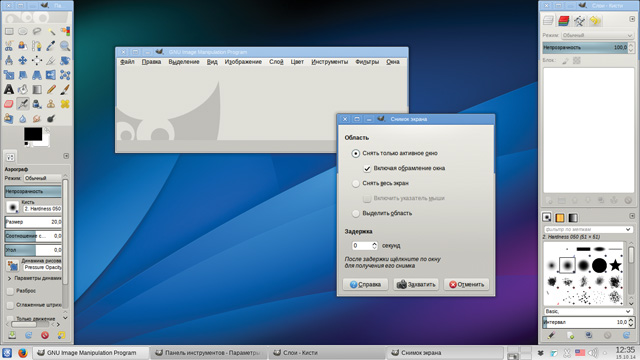Select the Ink tool

point(37,104)
